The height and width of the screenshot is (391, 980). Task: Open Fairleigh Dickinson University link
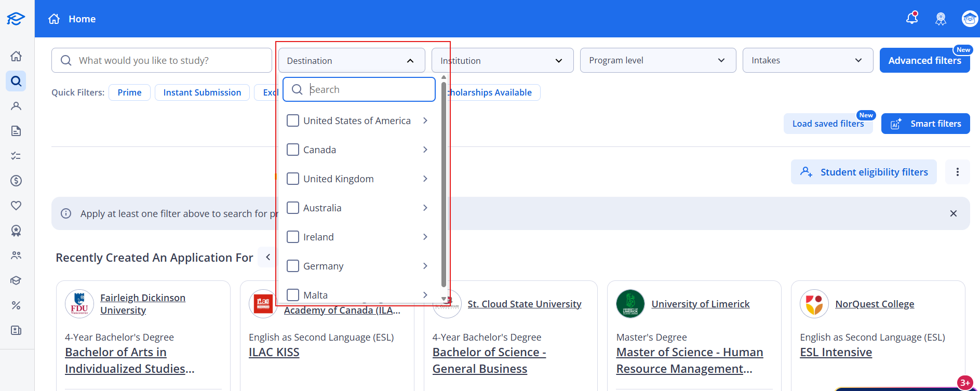[x=143, y=304]
